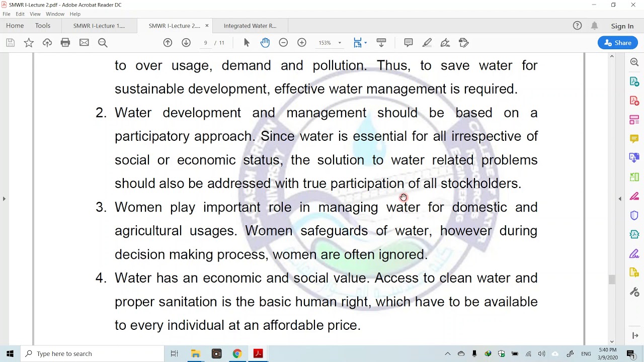Add a sticky note comment
This screenshot has height=362, width=644.
(x=409, y=43)
